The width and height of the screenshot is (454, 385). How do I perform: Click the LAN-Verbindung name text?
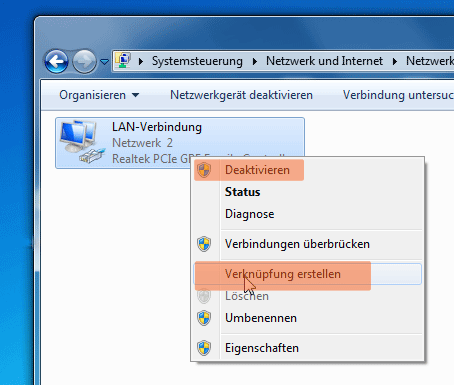click(x=157, y=127)
